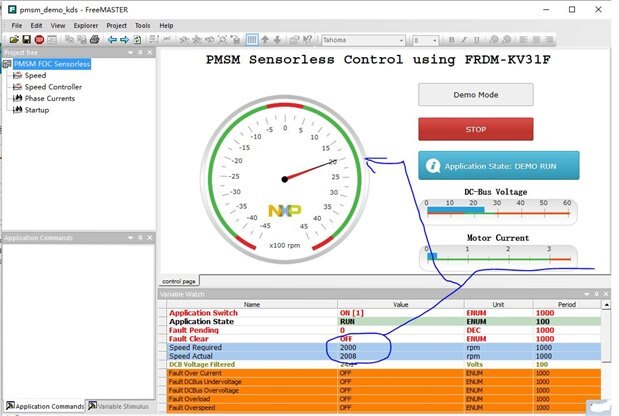
Task: Click the Motor Current bar gauge
Action: 498,257
